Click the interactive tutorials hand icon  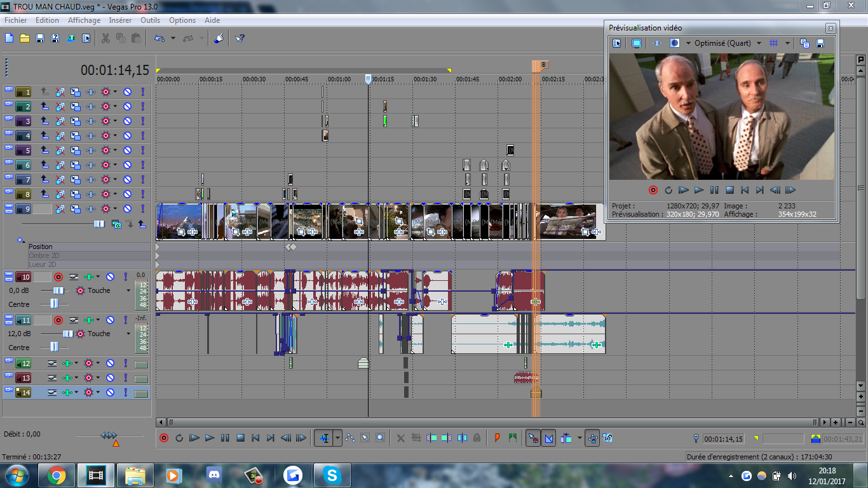[219, 38]
